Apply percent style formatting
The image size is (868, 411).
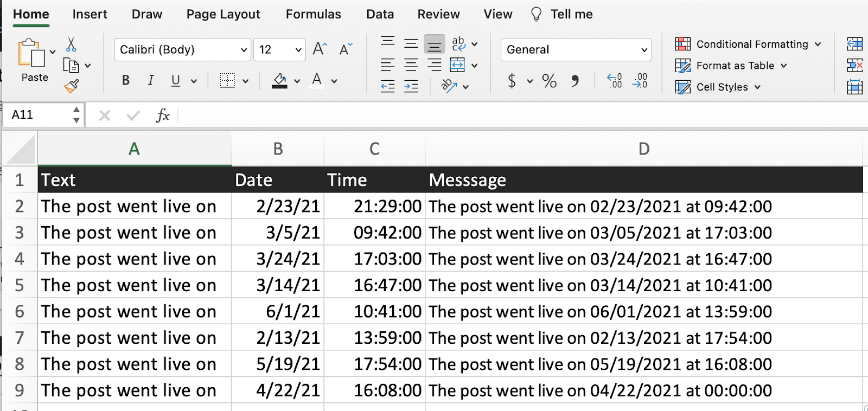click(549, 81)
